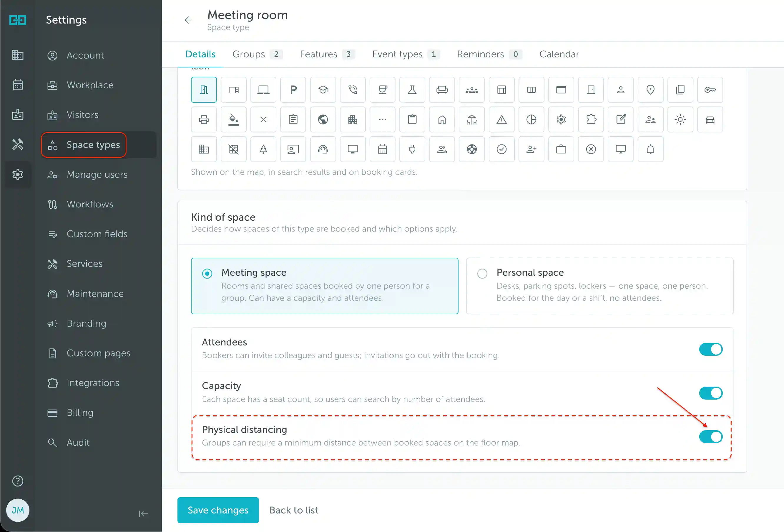
Task: Select the car icon
Action: click(x=710, y=119)
